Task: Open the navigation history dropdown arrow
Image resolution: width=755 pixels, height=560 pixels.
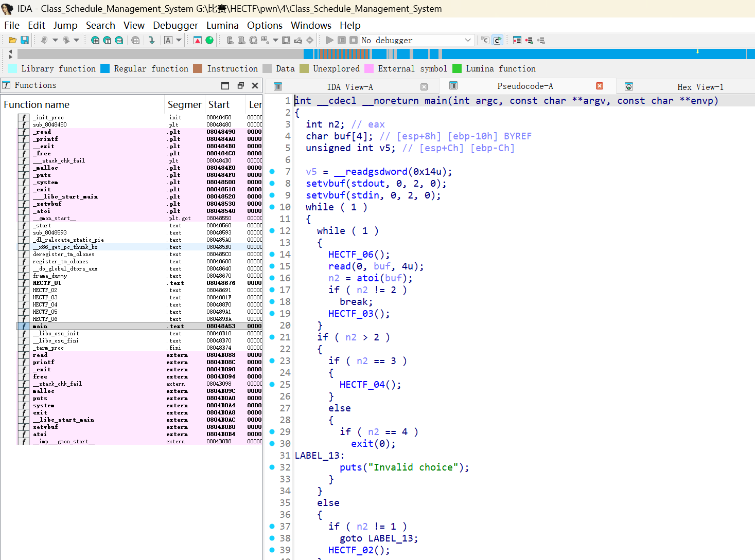Action: (55, 40)
